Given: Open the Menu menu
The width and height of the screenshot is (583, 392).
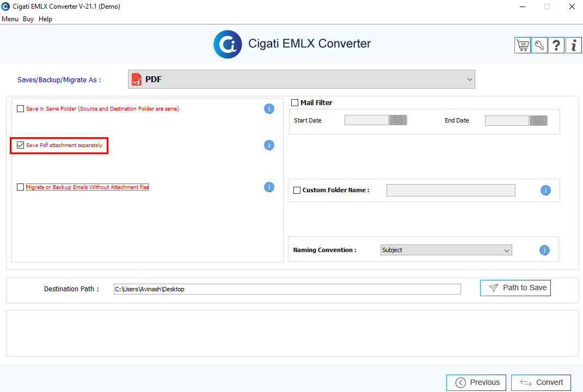Looking at the screenshot, I should click(x=10, y=19).
